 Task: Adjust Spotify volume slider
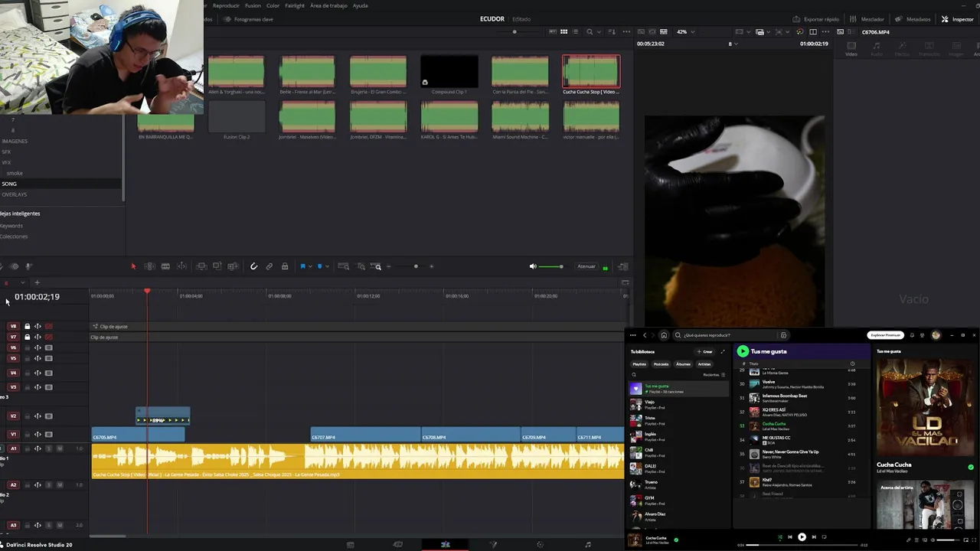(948, 540)
